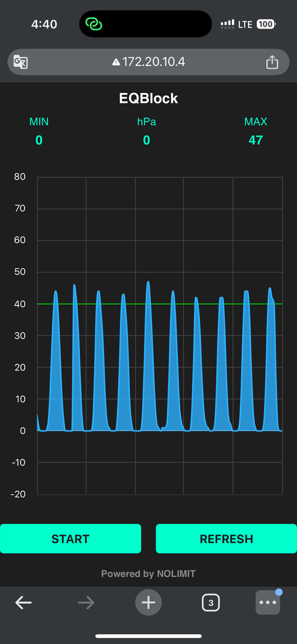The height and width of the screenshot is (644, 297).
Task: Tap the hPa current reading
Action: 146,140
